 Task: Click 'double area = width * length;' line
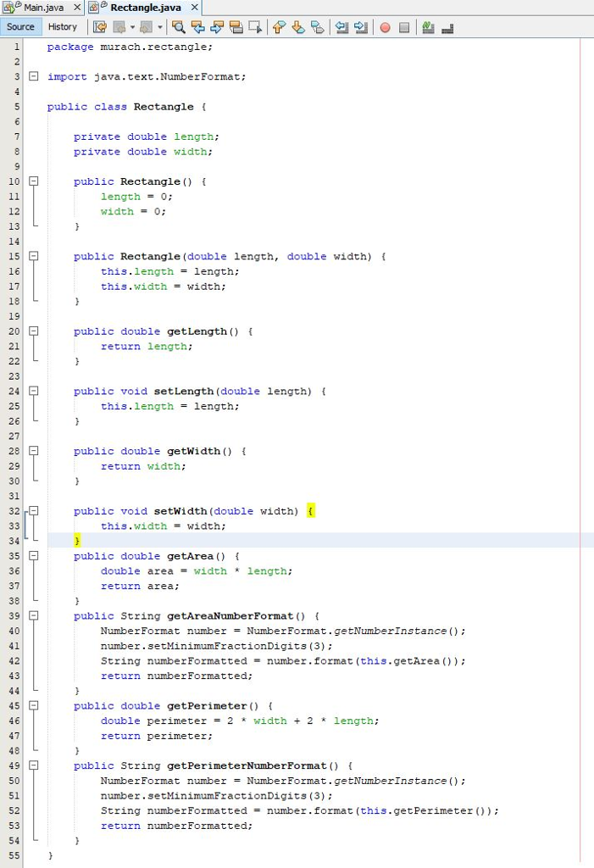(196, 570)
